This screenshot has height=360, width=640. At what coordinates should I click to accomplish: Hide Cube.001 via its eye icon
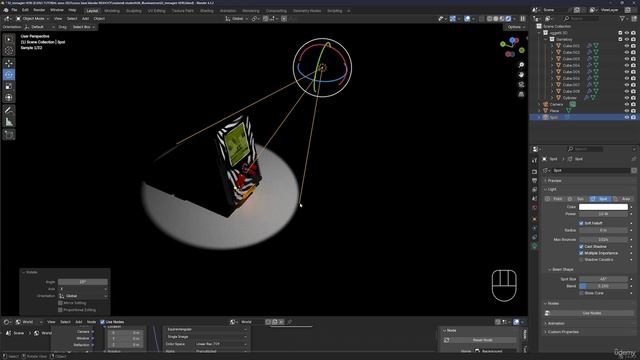[x=627, y=46]
